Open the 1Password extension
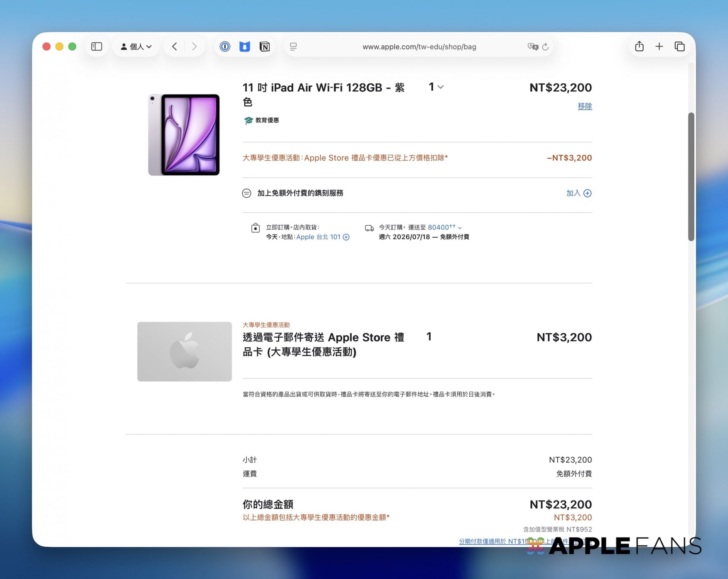 (225, 47)
